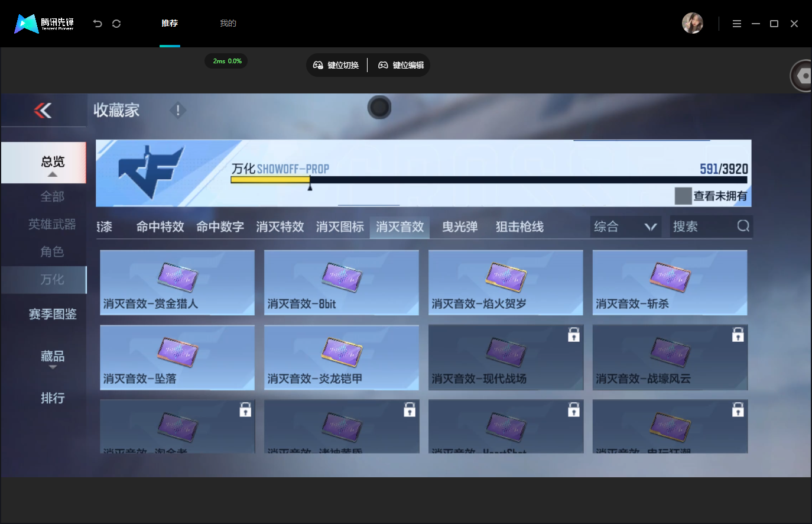The image size is (812, 524).
Task: Click the red double-chevron back icon
Action: [43, 110]
